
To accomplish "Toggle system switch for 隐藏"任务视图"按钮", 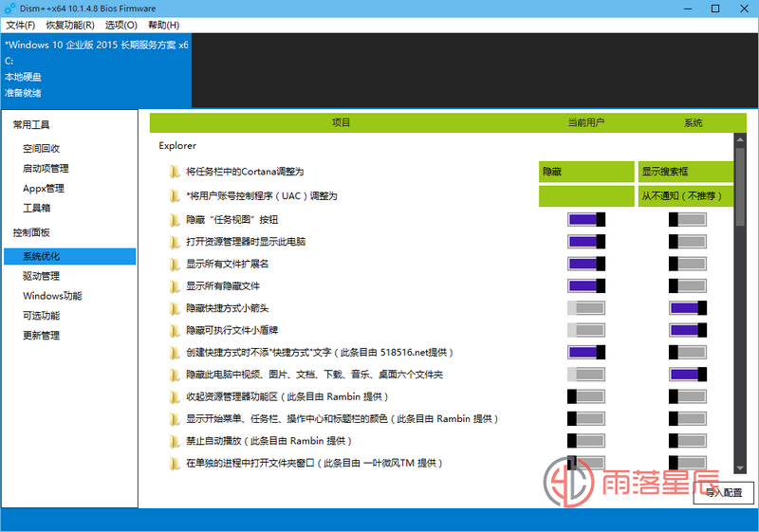I will coord(688,220).
